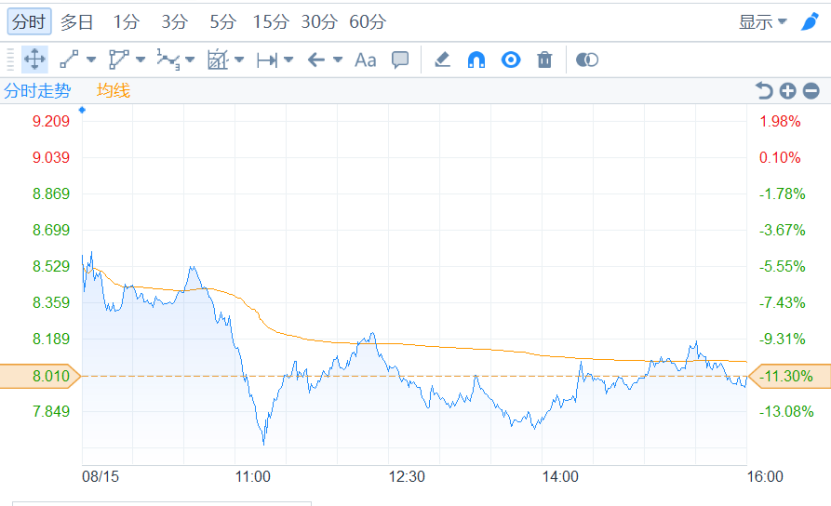Viewport: 831px width, 506px height.
Task: Toggle the magnet snap mode
Action: [476, 59]
